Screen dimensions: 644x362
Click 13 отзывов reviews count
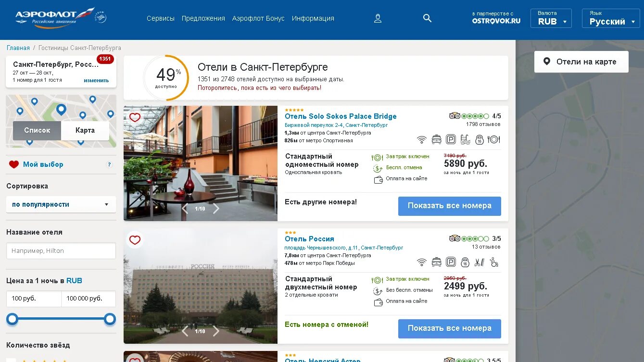486,247
